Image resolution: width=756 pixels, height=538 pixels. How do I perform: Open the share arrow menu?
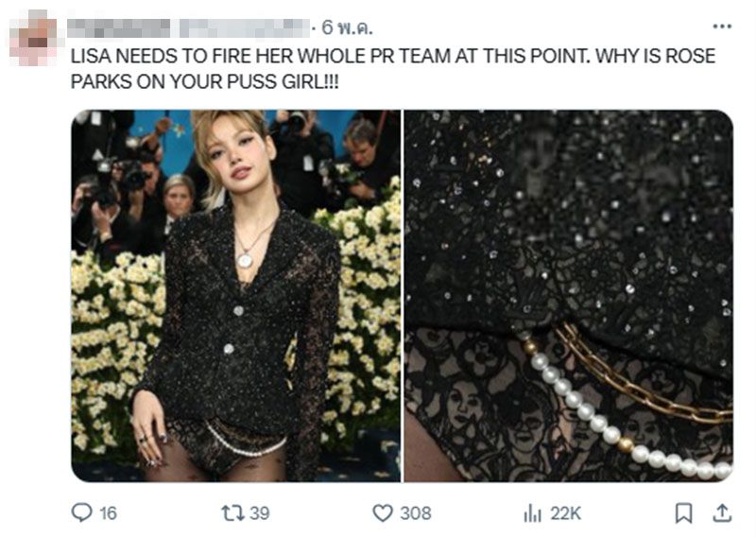[721, 512]
